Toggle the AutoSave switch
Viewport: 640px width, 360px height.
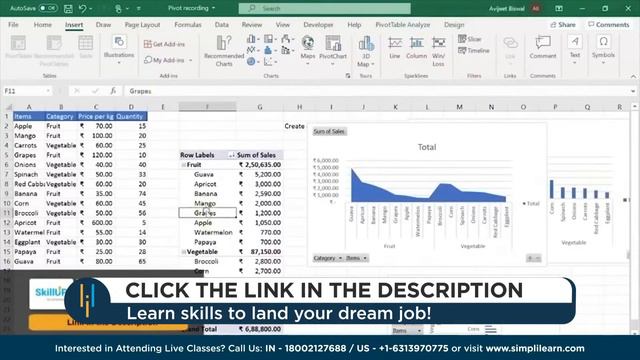point(48,8)
